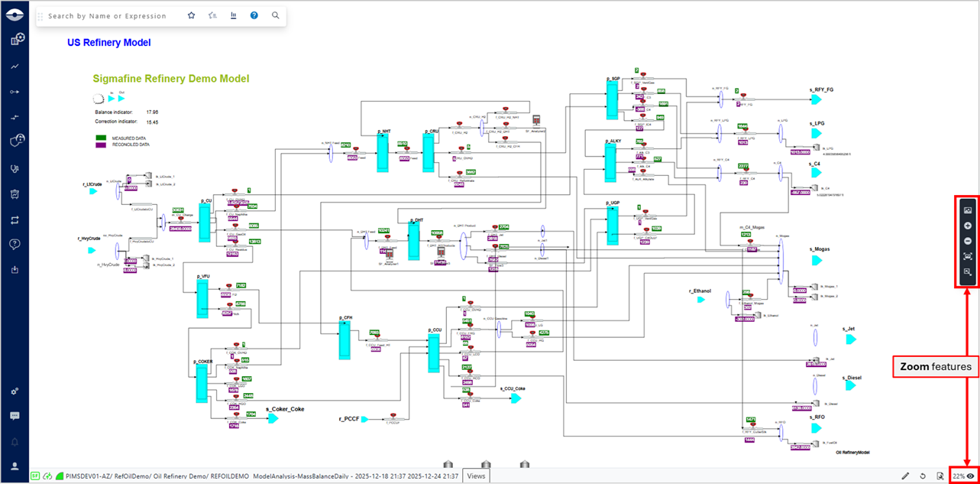
Task: Toggle the green SF status indicator
Action: [x=35, y=476]
